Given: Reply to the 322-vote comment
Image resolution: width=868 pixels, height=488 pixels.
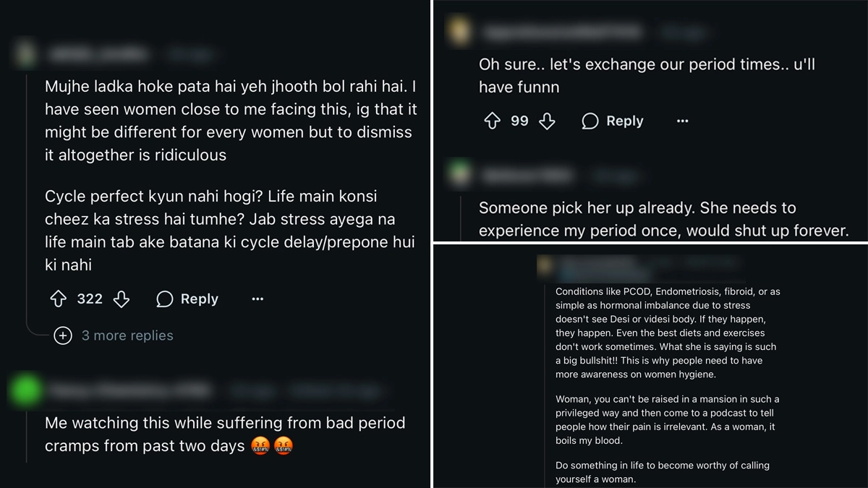Looking at the screenshot, I should coord(187,299).
